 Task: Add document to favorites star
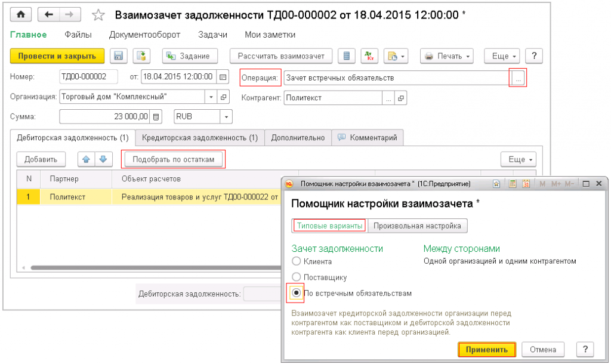coord(98,15)
